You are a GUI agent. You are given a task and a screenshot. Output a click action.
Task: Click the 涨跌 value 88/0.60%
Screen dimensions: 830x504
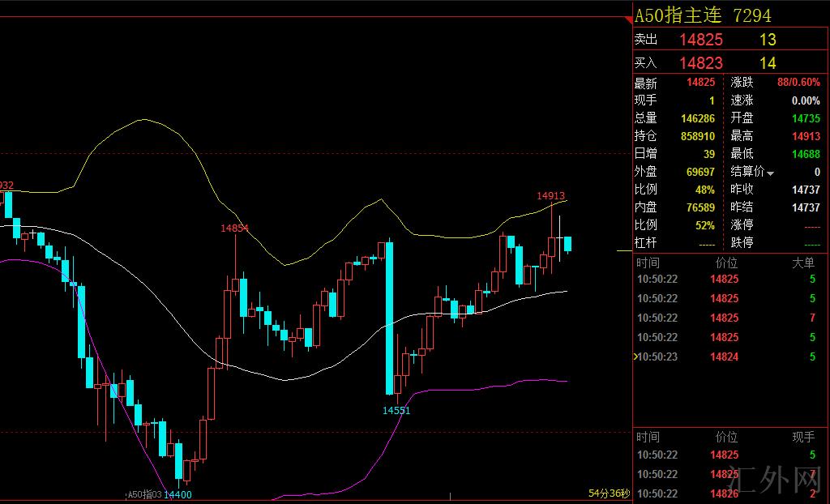click(798, 82)
